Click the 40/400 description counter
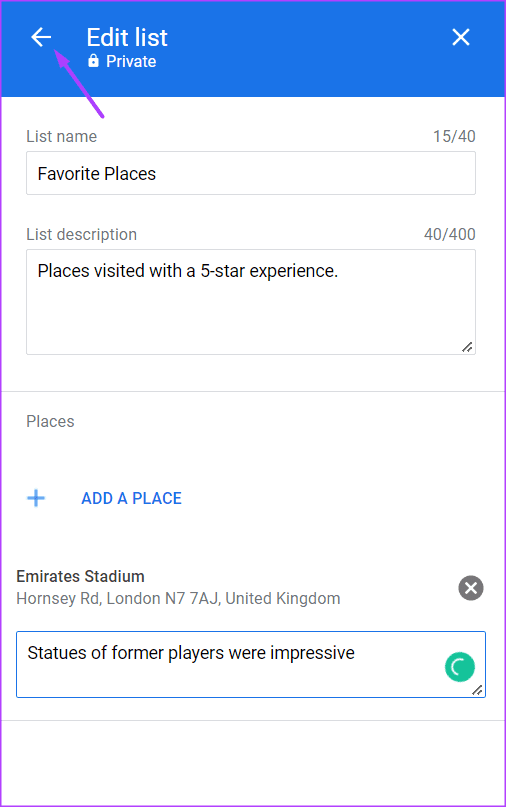The image size is (506, 807). [449, 235]
